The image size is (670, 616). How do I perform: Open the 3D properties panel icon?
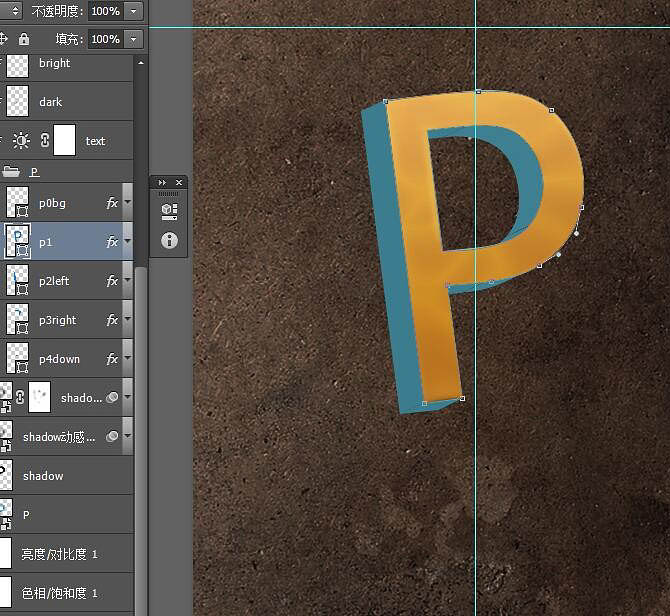168,211
